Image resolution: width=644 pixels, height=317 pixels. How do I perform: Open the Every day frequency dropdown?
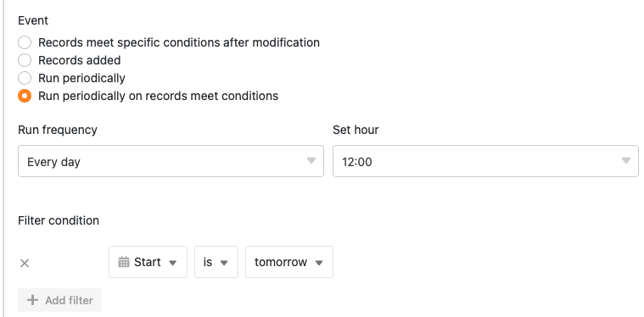pos(171,161)
